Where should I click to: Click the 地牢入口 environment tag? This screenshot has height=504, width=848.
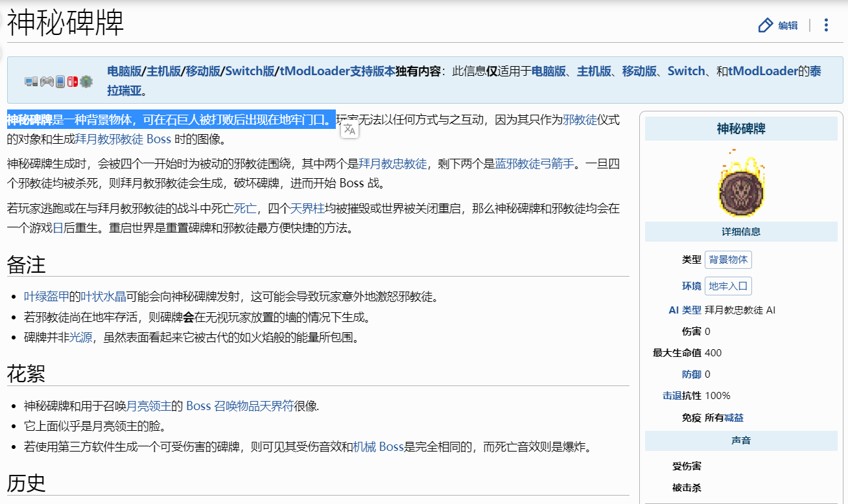(728, 286)
